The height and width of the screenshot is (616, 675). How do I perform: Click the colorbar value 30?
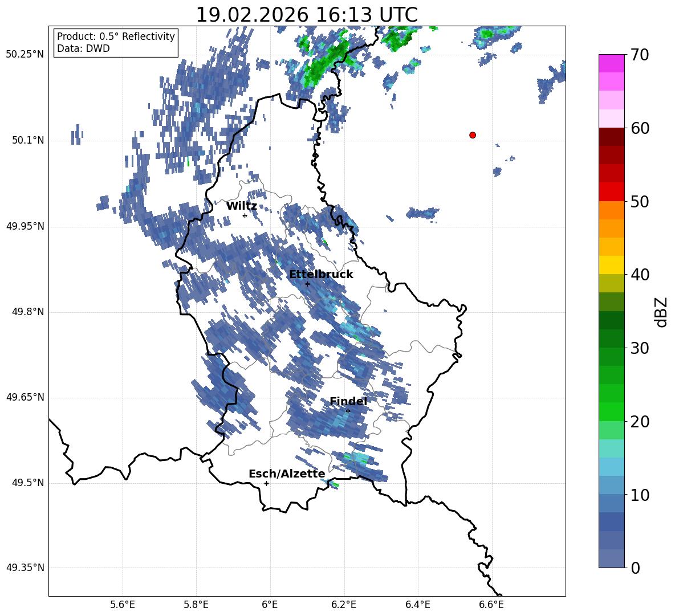pyautogui.click(x=640, y=348)
